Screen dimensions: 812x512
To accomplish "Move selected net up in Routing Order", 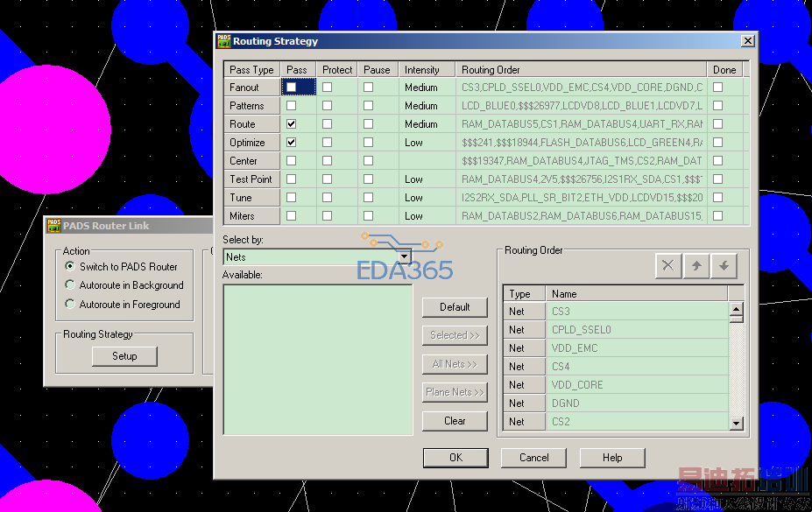I will tap(696, 266).
